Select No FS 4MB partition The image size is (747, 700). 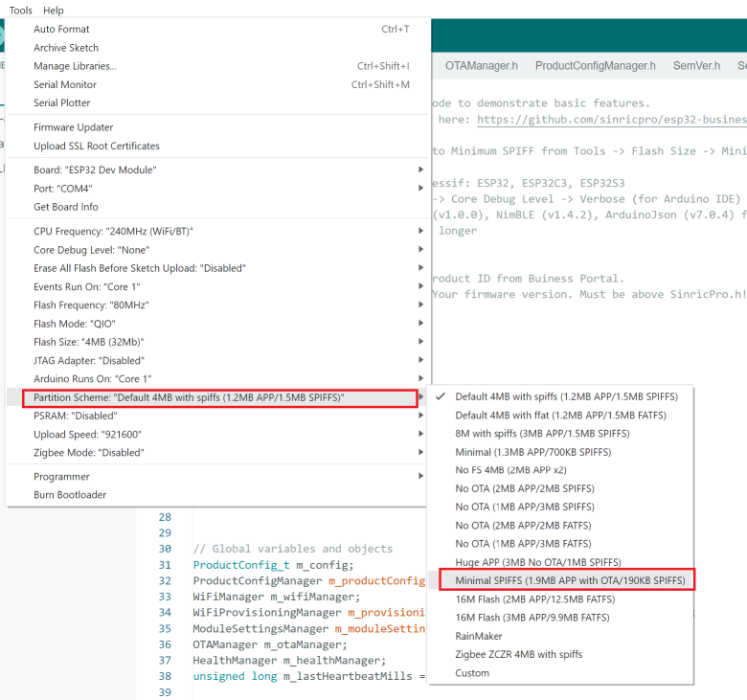pyautogui.click(x=560, y=470)
